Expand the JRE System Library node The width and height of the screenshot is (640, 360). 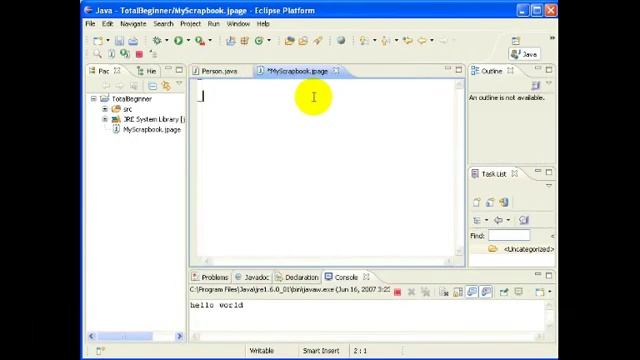105,120
